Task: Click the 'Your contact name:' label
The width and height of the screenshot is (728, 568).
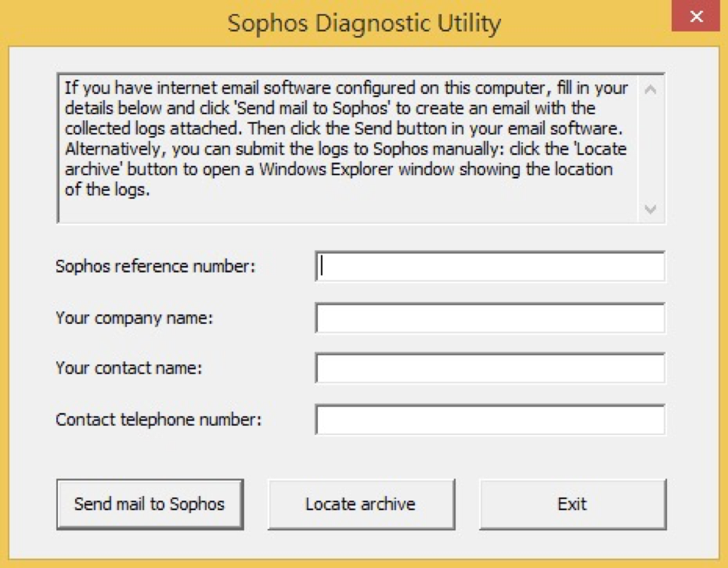Action: [129, 368]
